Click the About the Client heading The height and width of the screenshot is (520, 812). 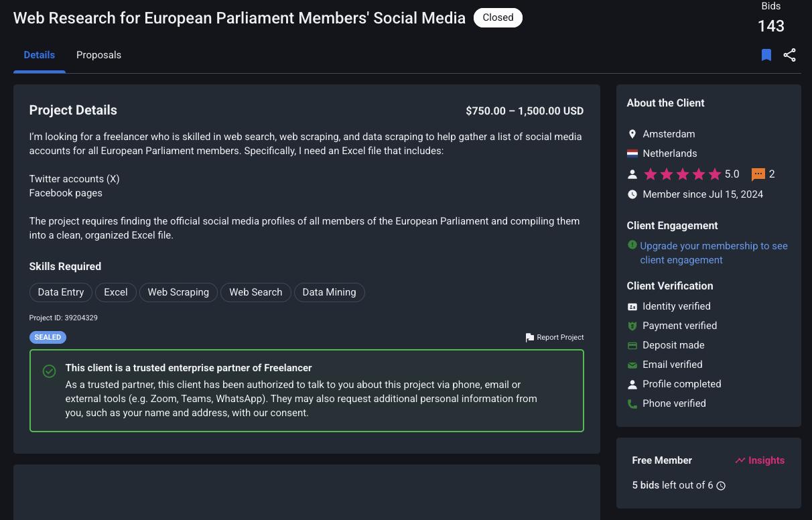pyautogui.click(x=666, y=103)
